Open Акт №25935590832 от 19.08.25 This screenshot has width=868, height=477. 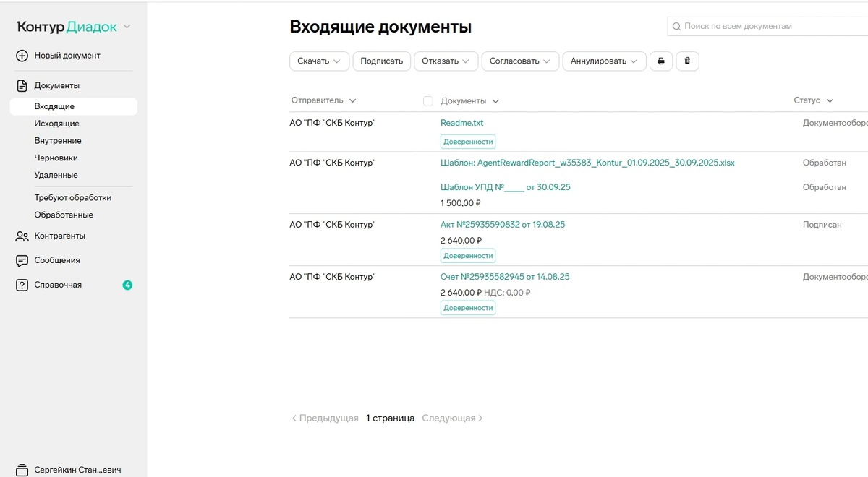(503, 225)
